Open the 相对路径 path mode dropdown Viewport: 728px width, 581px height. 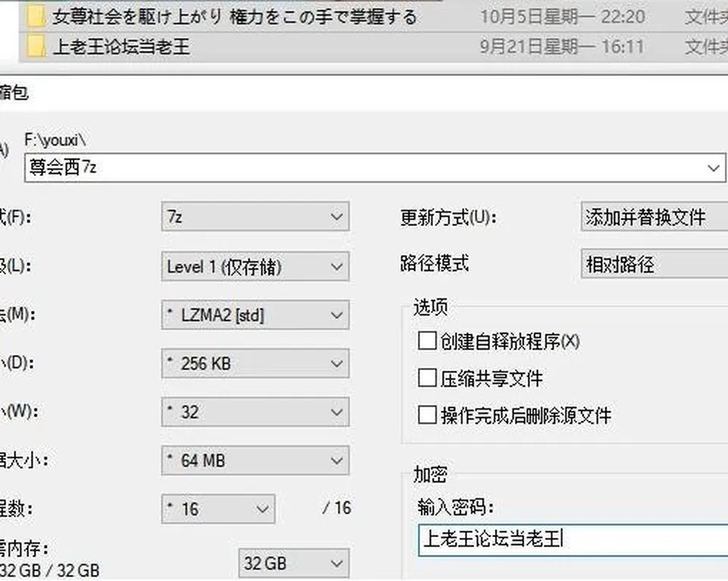654,264
